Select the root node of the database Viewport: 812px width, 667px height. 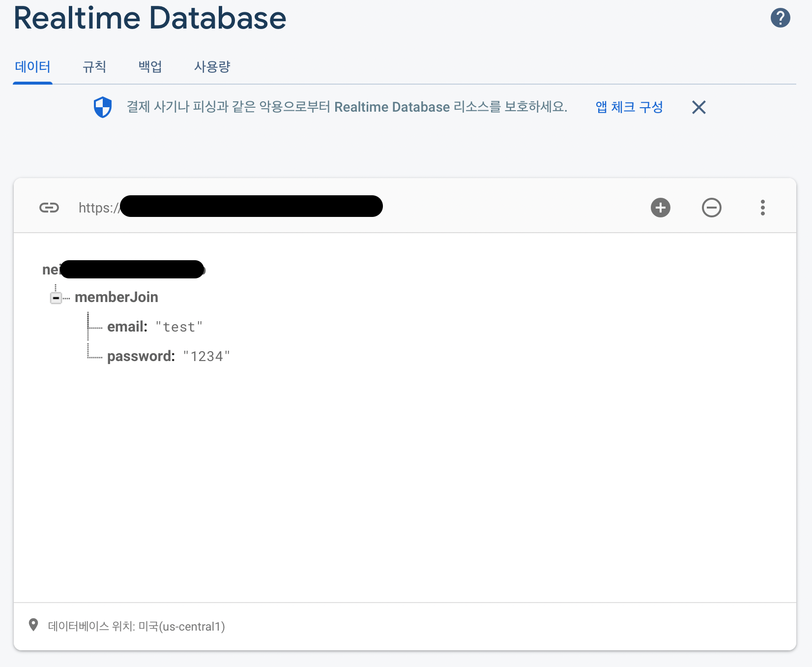(123, 270)
